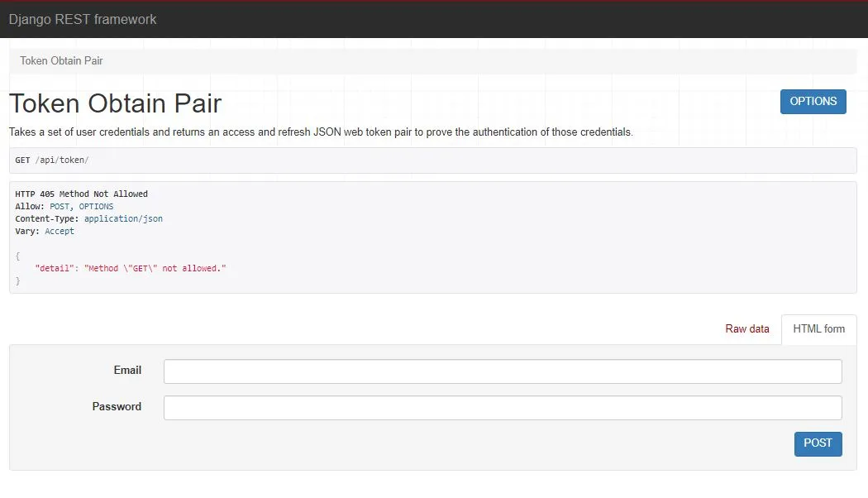Click the blue OPTIONS button
The height and width of the screenshot is (498, 868).
(813, 102)
